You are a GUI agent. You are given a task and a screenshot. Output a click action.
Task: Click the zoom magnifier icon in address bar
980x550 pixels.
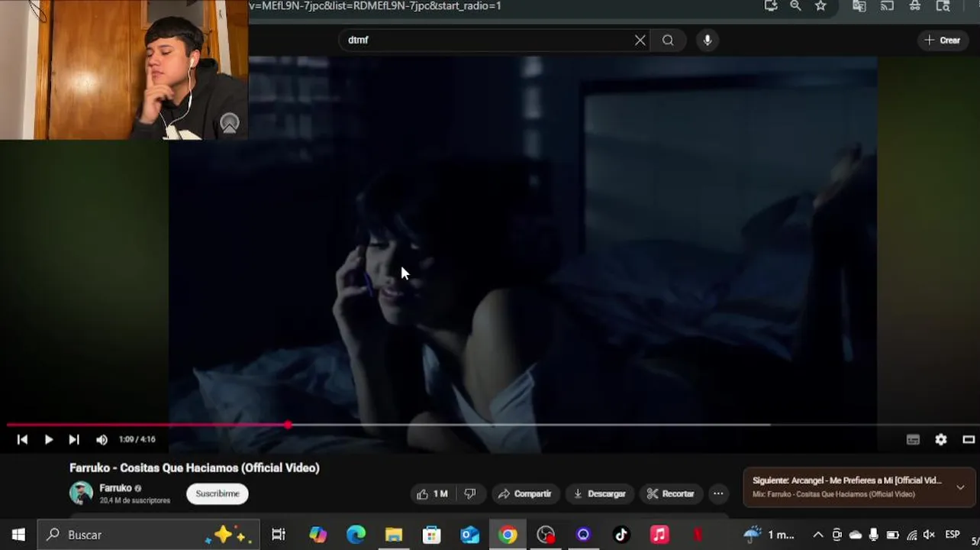795,6
